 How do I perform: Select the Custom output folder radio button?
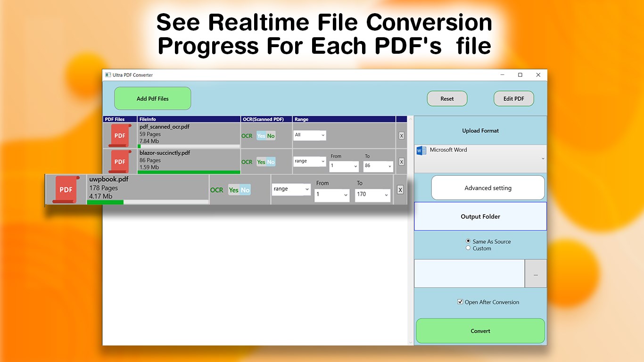point(468,247)
